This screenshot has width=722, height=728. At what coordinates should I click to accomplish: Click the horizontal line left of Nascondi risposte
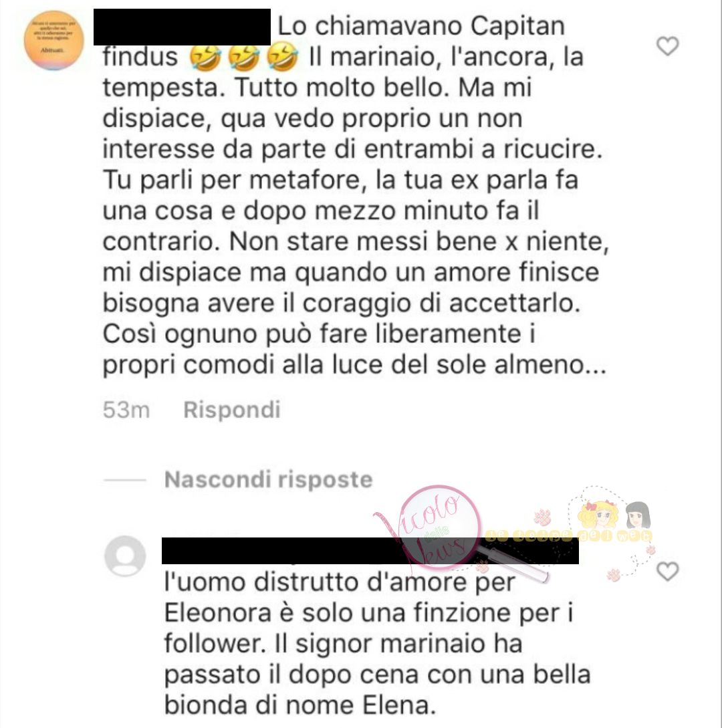click(x=125, y=480)
